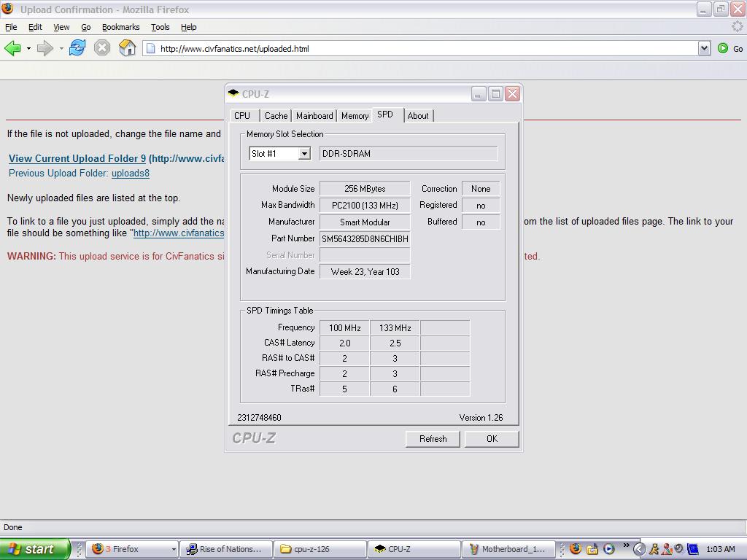
Task: Click the blue monitor tray icon
Action: click(692, 549)
